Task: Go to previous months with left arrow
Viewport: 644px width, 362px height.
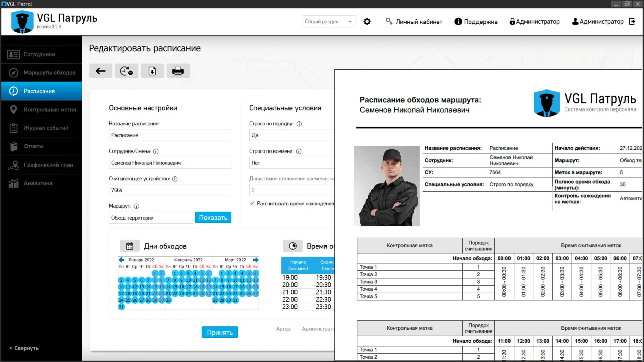Action: point(122,260)
